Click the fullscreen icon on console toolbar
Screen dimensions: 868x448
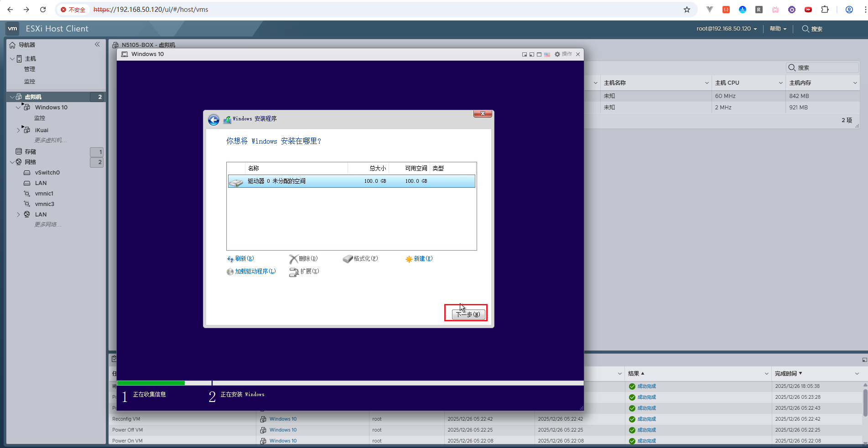(x=540, y=54)
